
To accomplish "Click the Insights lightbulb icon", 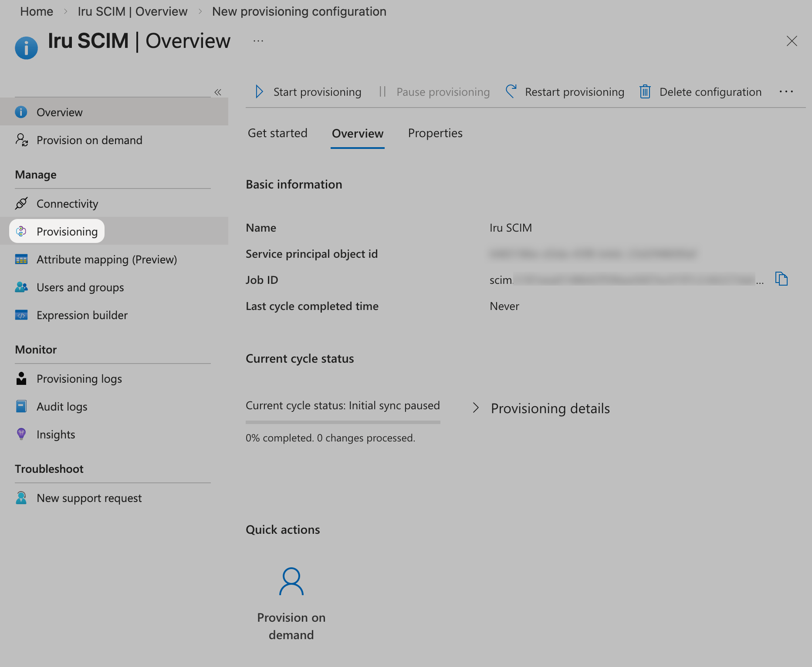I will pyautogui.click(x=21, y=434).
